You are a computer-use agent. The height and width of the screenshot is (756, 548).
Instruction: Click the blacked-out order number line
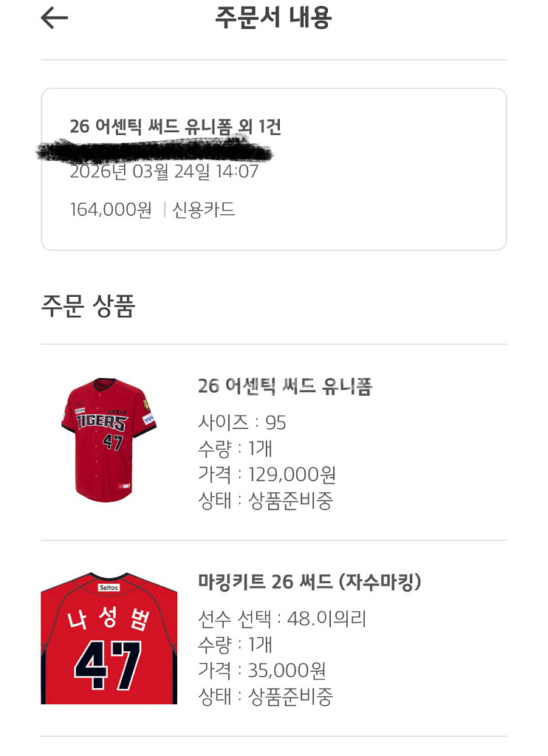pyautogui.click(x=155, y=151)
